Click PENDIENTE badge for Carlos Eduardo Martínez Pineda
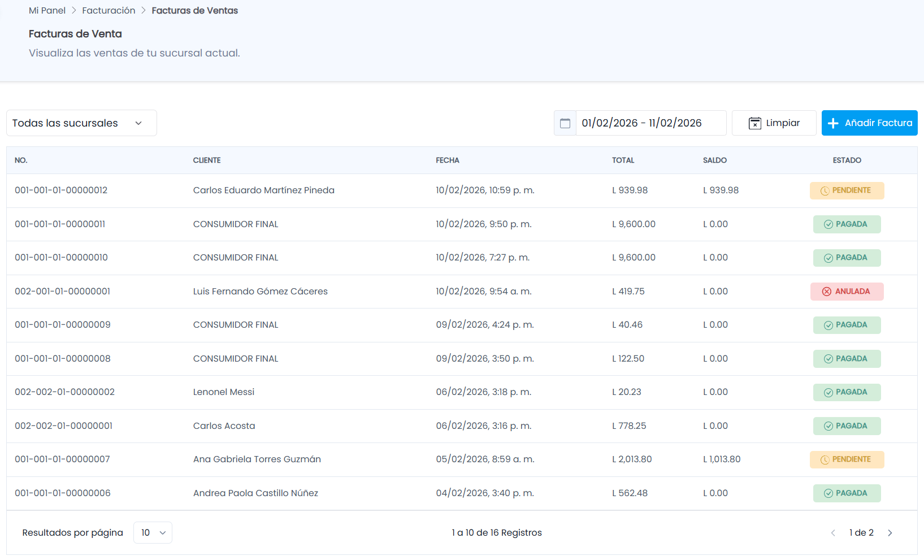Image resolution: width=924 pixels, height=560 pixels. (847, 190)
